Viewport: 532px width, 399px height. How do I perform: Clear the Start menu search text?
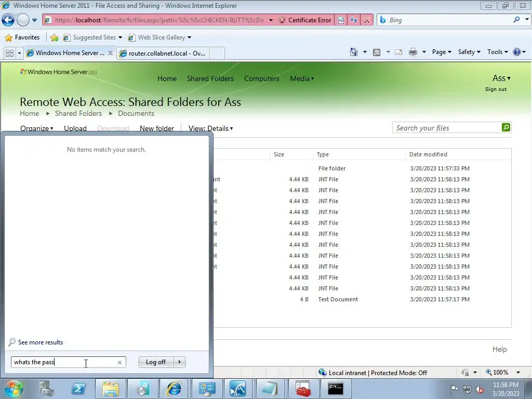120,362
